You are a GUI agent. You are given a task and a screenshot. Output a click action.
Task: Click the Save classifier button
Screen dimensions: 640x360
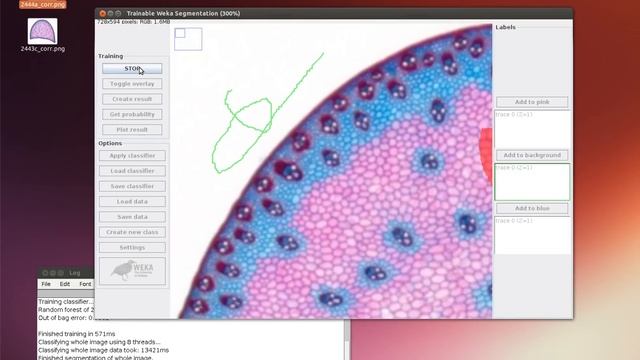[132, 186]
